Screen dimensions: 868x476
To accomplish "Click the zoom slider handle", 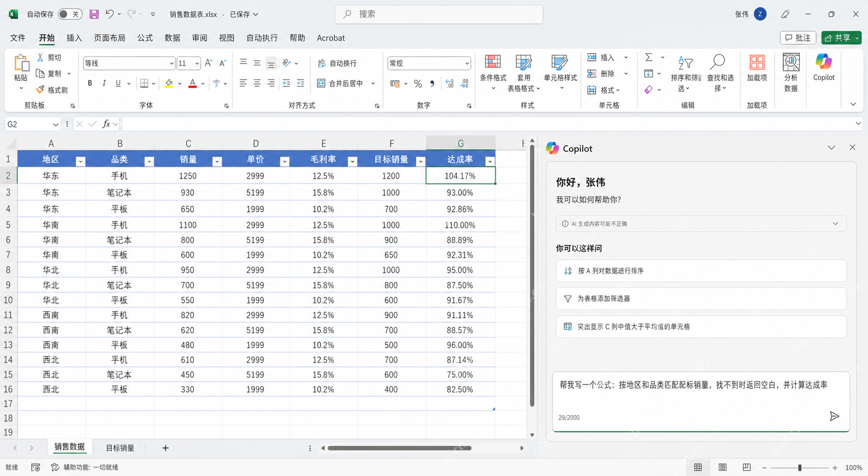I will click(799, 467).
